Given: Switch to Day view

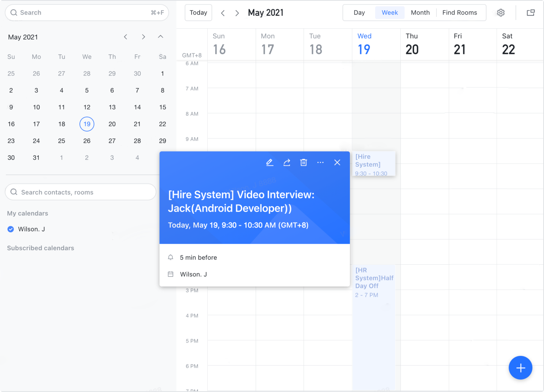Looking at the screenshot, I should [x=359, y=13].
